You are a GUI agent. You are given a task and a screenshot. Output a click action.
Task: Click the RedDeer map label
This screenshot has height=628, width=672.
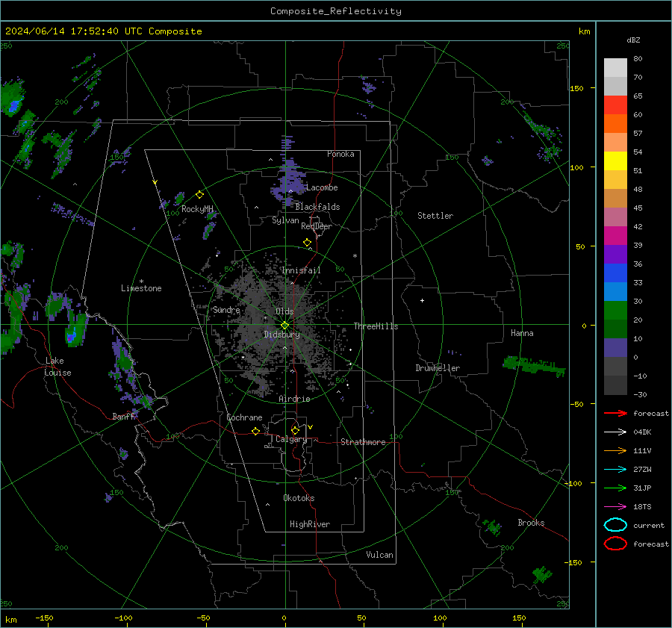click(317, 226)
